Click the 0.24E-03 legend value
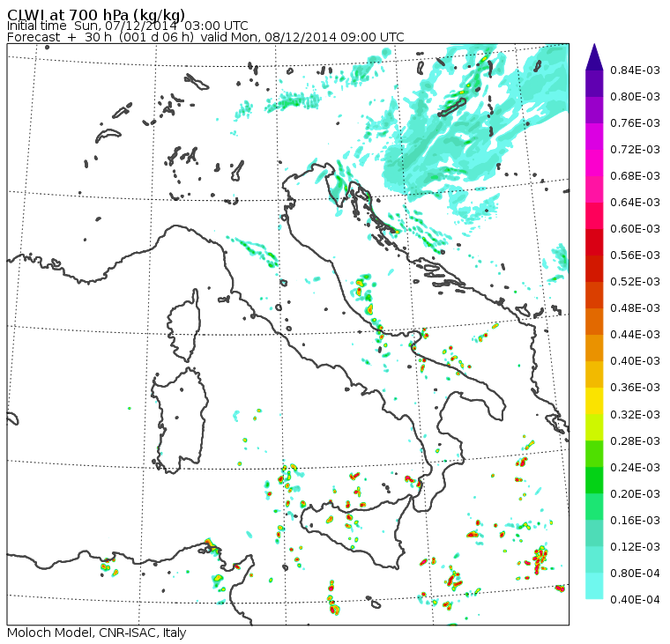This screenshot has width=670, height=644. [635, 468]
